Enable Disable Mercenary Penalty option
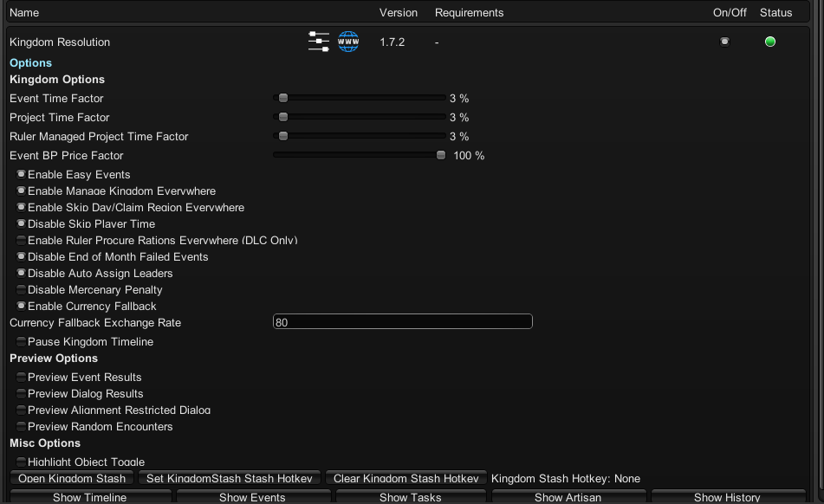Viewport: 824px width, 504px height. point(22,290)
